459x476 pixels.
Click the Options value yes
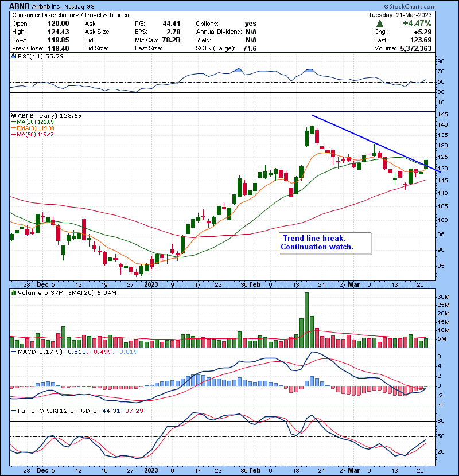(251, 24)
